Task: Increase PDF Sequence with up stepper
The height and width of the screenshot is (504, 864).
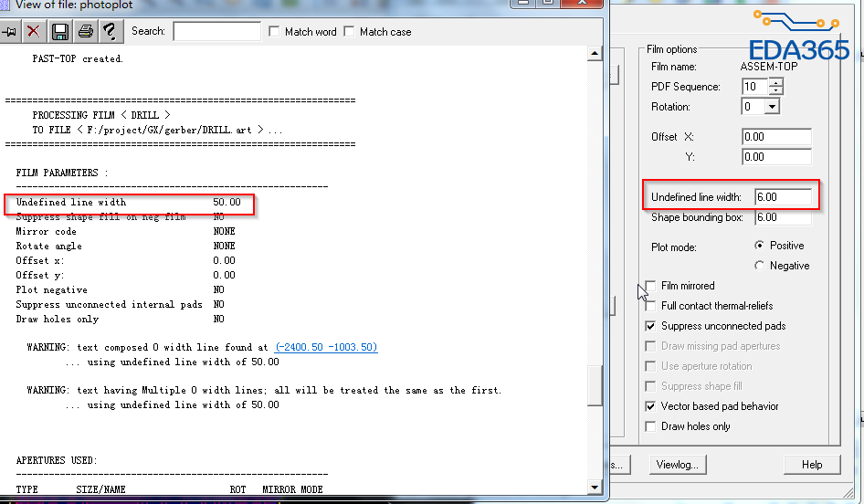Action: pyautogui.click(x=775, y=82)
